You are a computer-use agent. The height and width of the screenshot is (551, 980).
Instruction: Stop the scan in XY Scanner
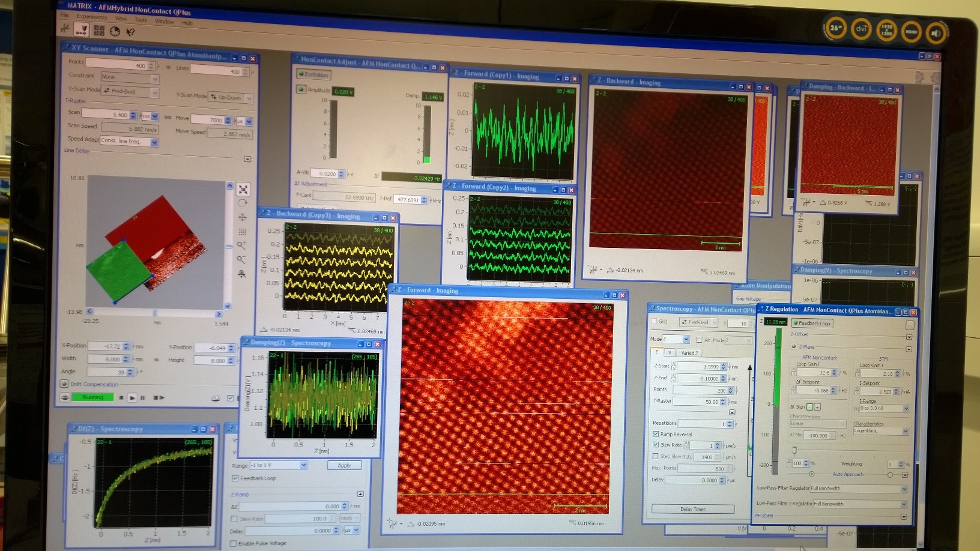coord(121,397)
